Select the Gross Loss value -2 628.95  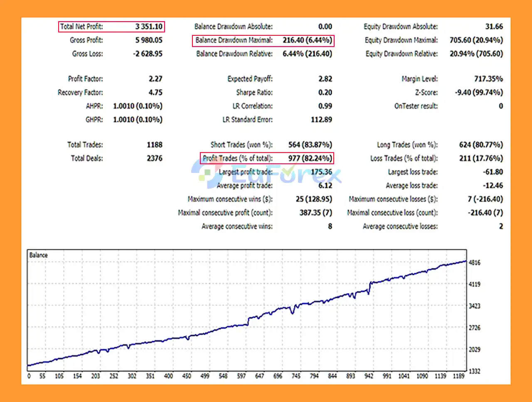click(148, 54)
